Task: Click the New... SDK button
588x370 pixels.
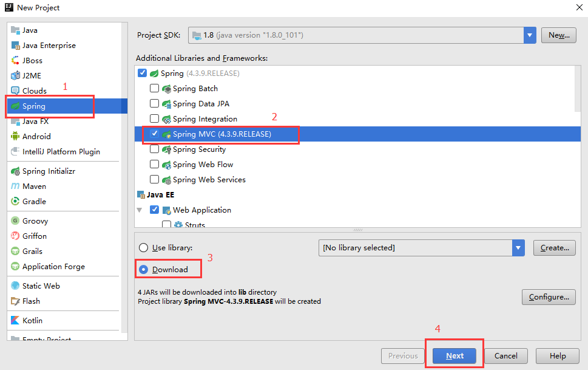Action: [x=558, y=35]
